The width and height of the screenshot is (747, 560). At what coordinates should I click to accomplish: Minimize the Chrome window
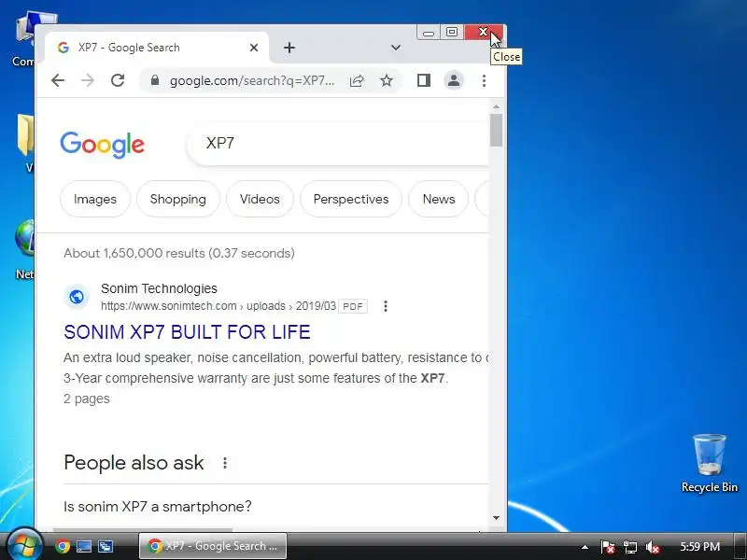429,33
